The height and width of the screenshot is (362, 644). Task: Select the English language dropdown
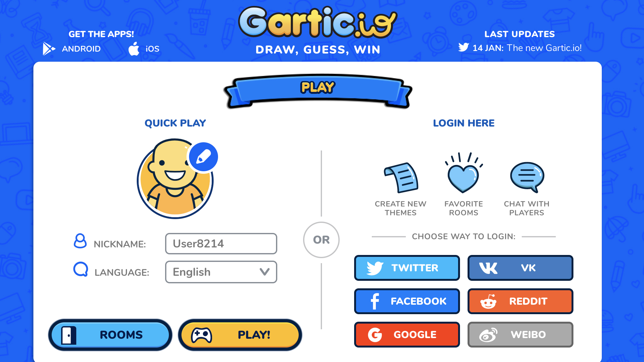click(221, 271)
